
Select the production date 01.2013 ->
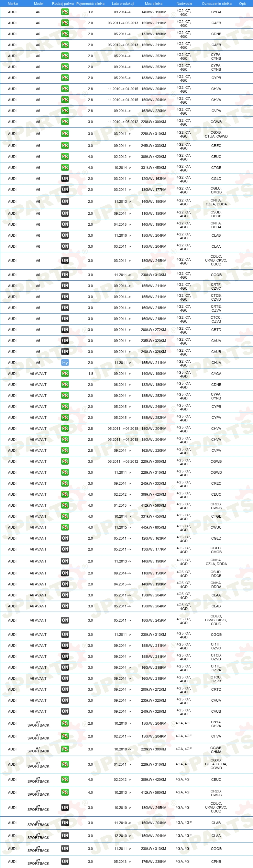122,505
